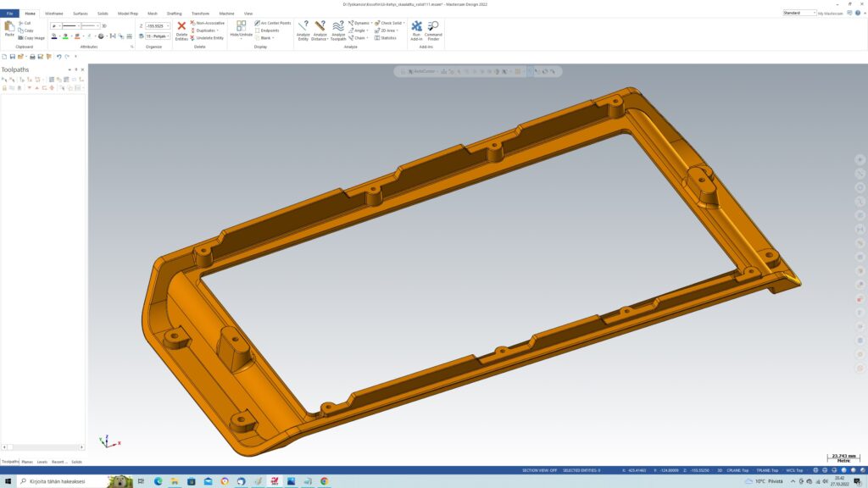Toggle Endpoints display
868x488 pixels.
pos(270,30)
